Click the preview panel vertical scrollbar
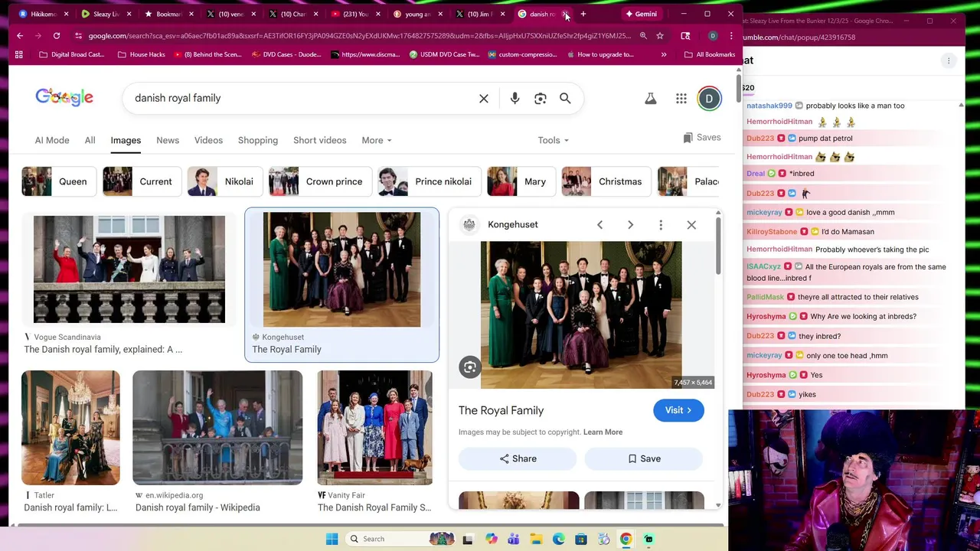980x551 pixels. coord(718,245)
